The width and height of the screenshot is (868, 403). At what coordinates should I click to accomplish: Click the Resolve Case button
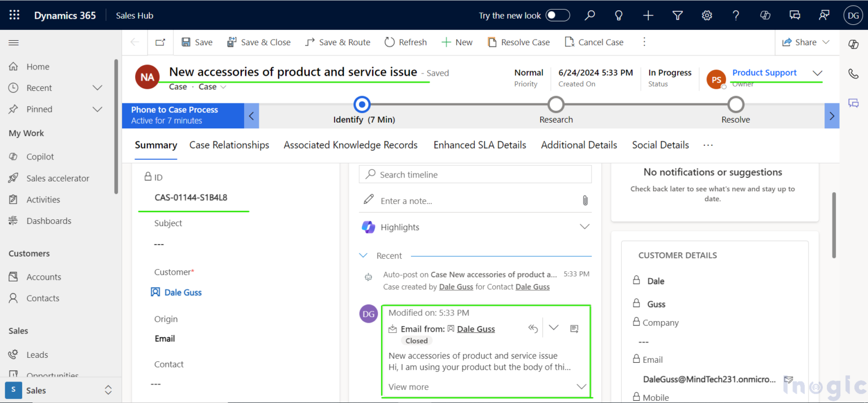tap(519, 42)
